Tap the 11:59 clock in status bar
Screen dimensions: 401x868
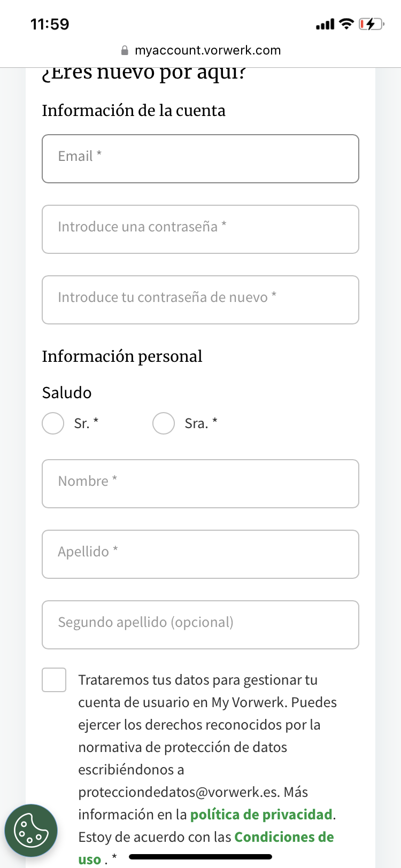click(50, 24)
